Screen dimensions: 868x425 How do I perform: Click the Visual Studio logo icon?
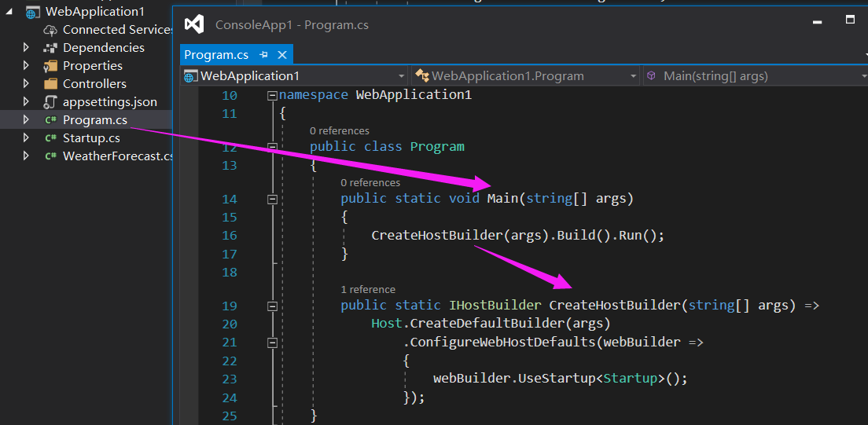point(194,24)
